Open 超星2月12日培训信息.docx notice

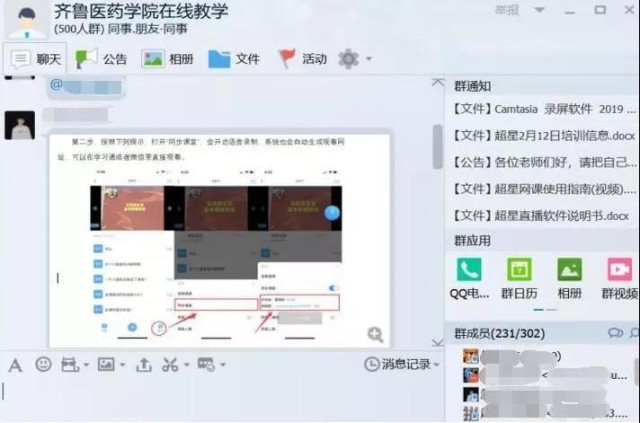pos(544,136)
